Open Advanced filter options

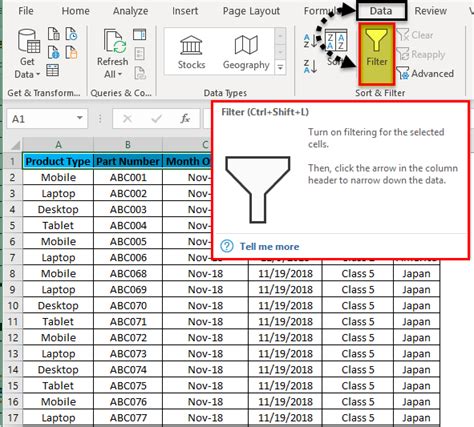(425, 73)
